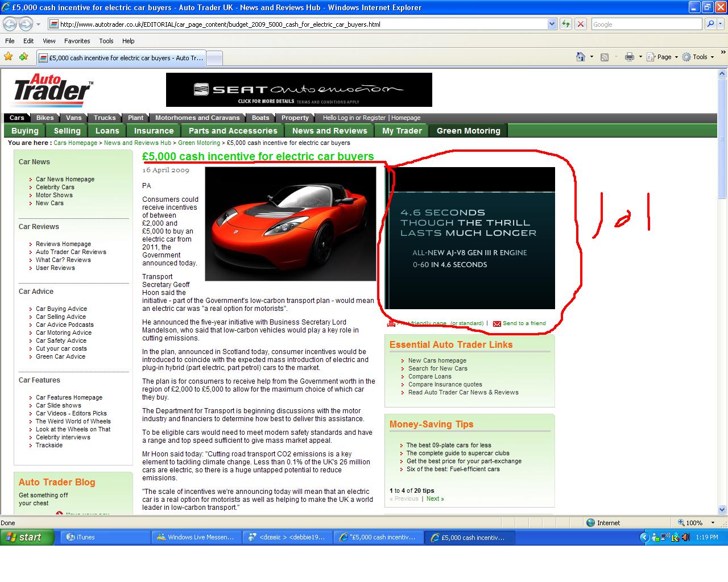Open the address bar history dropdown
The image size is (728, 582).
[552, 24]
